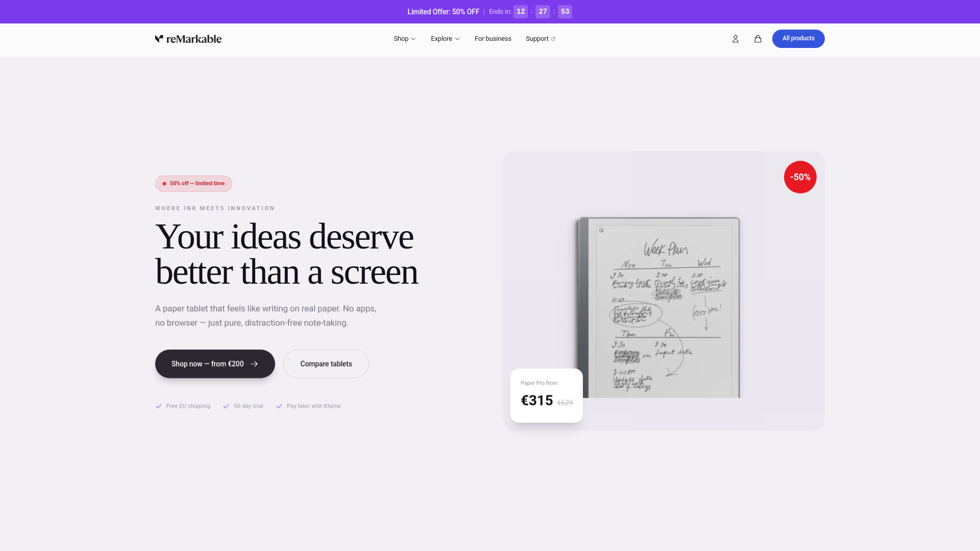Click the 50% off — limited time badge
This screenshot has height=551, width=980.
(x=193, y=184)
